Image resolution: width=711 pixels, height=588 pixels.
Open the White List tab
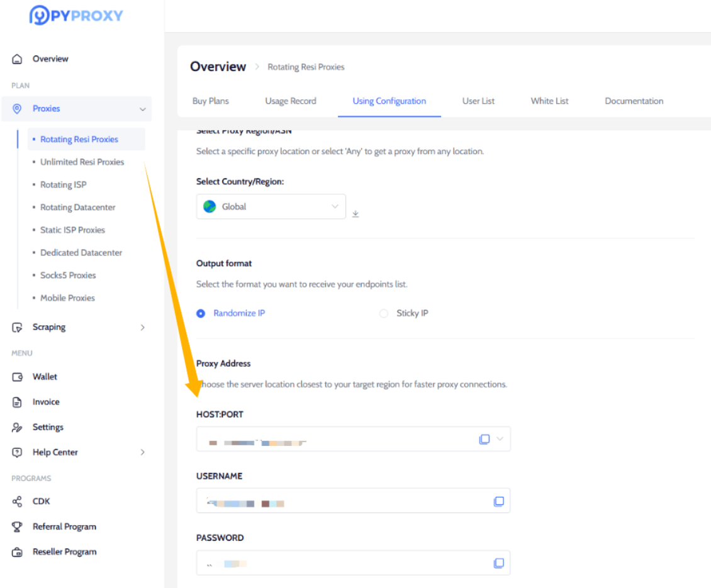click(549, 101)
